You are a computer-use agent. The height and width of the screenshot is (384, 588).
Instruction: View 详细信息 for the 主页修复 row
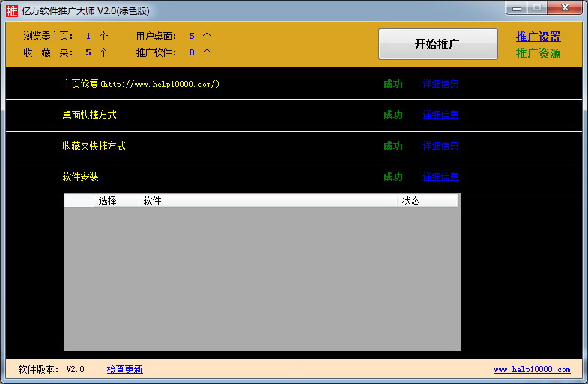point(440,84)
